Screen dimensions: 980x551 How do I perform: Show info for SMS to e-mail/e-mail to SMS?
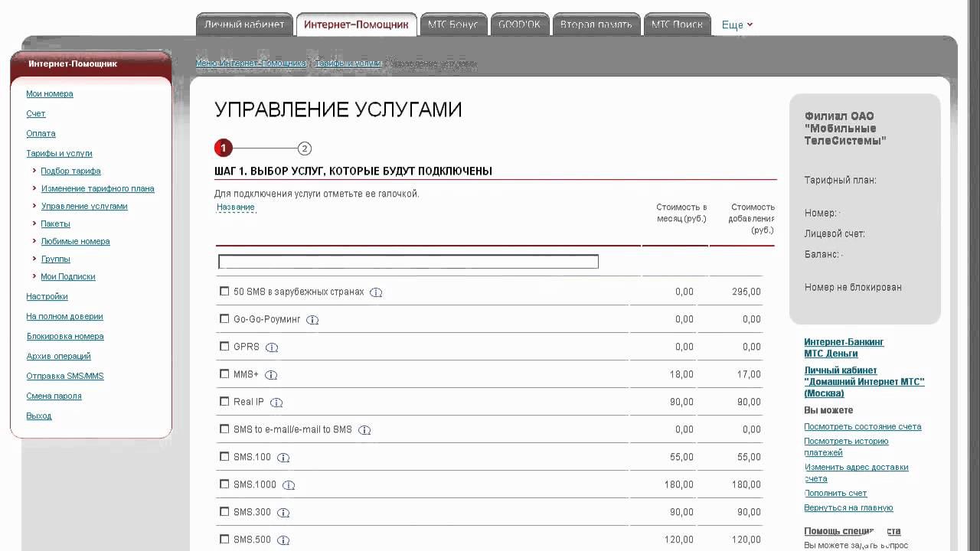pyautogui.click(x=364, y=430)
